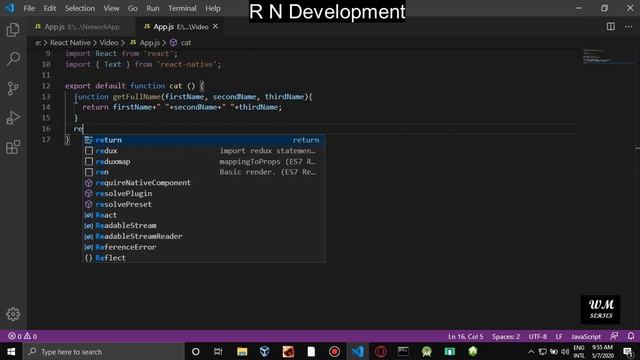Open the Terminal menu
The width and height of the screenshot is (640, 360).
(182, 8)
